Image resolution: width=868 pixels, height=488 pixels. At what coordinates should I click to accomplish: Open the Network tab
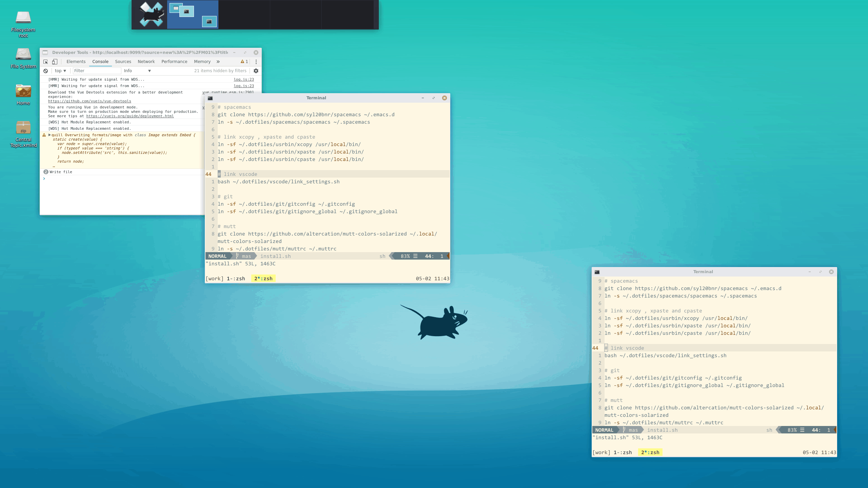tap(146, 62)
